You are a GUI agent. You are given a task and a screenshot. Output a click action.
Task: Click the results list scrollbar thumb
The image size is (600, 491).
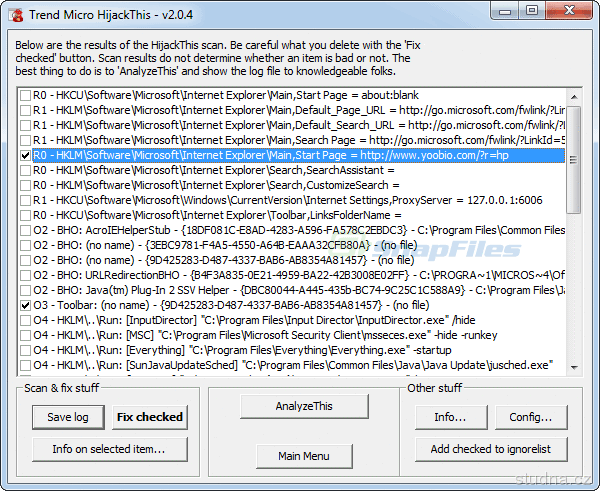tap(574, 160)
